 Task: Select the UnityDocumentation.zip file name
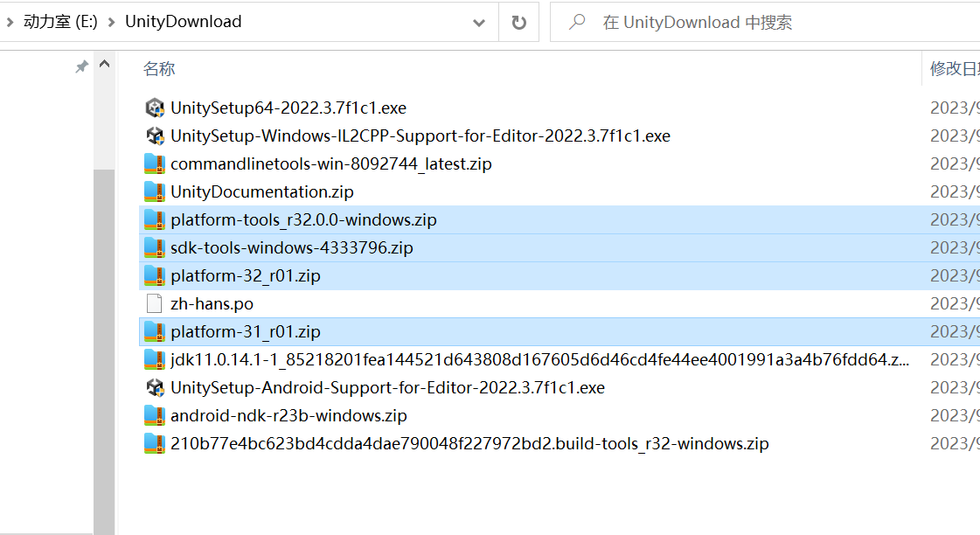tap(262, 191)
